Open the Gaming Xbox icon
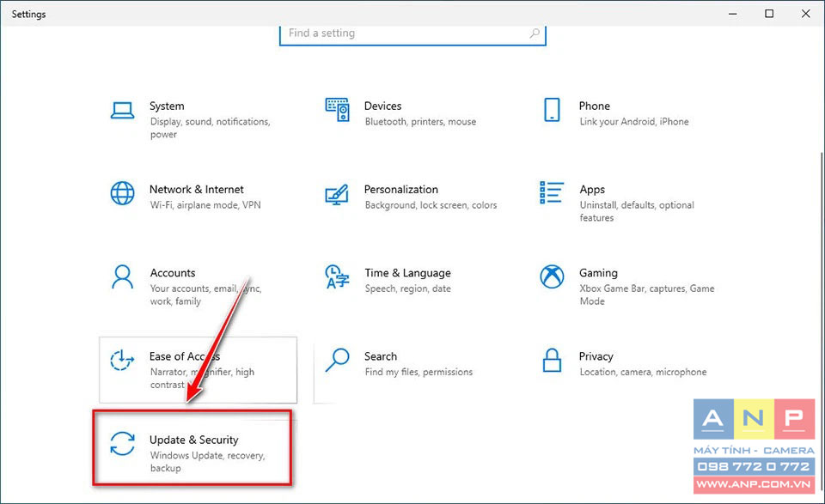The height and width of the screenshot is (504, 825). click(552, 276)
